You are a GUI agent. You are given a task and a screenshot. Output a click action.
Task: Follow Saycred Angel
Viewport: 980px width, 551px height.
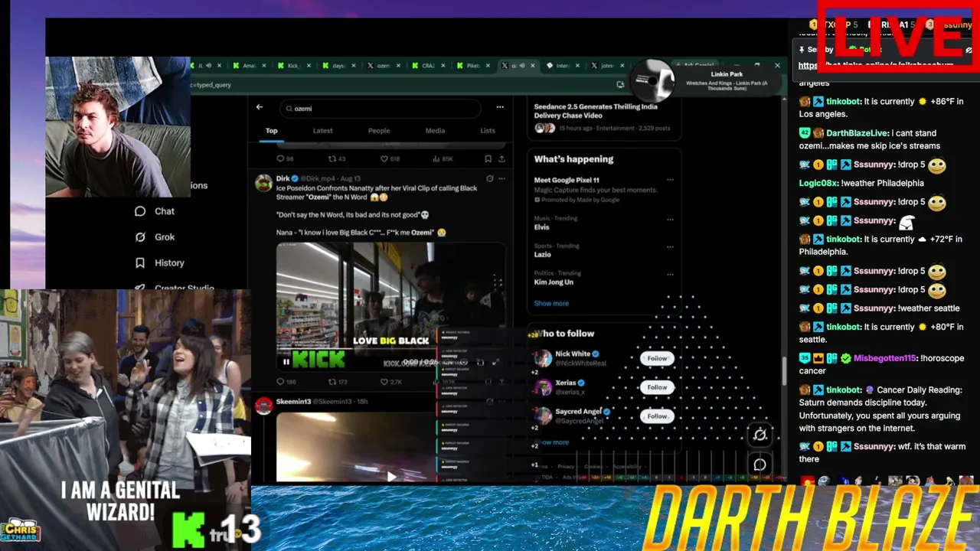pyautogui.click(x=657, y=416)
